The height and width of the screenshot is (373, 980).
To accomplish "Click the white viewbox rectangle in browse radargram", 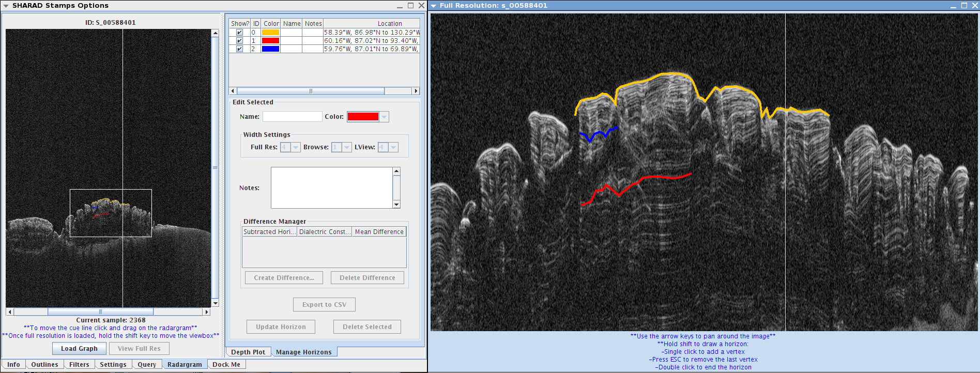I will click(111, 213).
